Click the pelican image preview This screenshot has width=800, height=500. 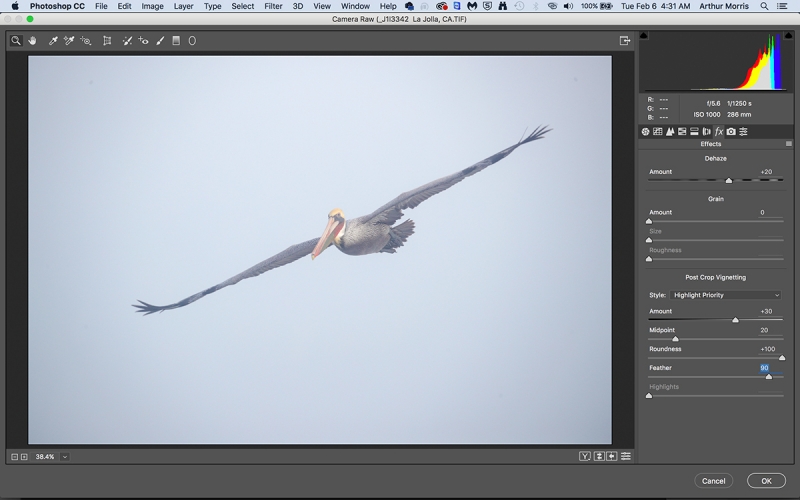point(320,250)
